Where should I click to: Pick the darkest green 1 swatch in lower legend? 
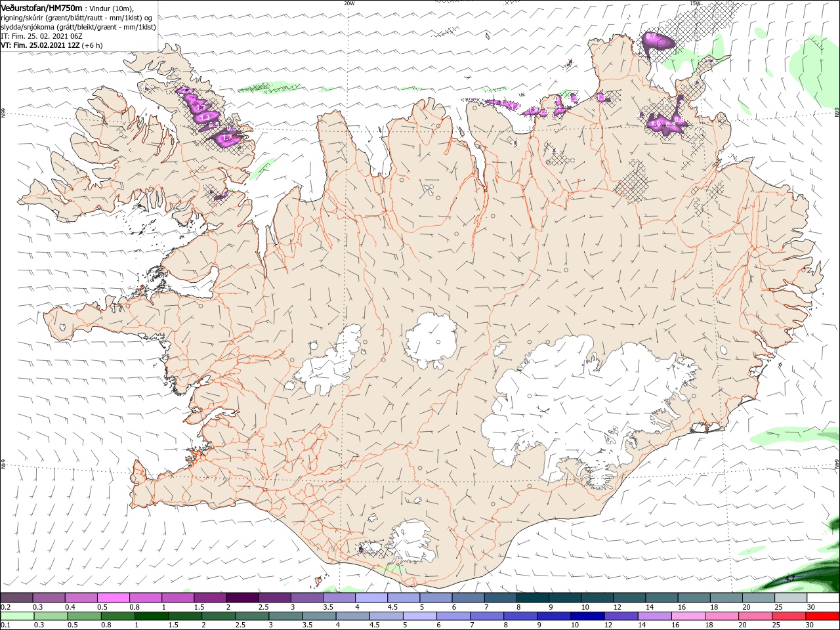tap(151, 616)
